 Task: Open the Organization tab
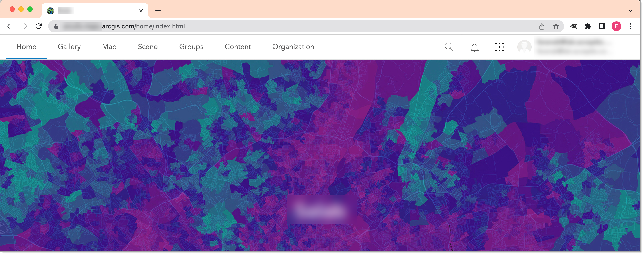(x=293, y=47)
